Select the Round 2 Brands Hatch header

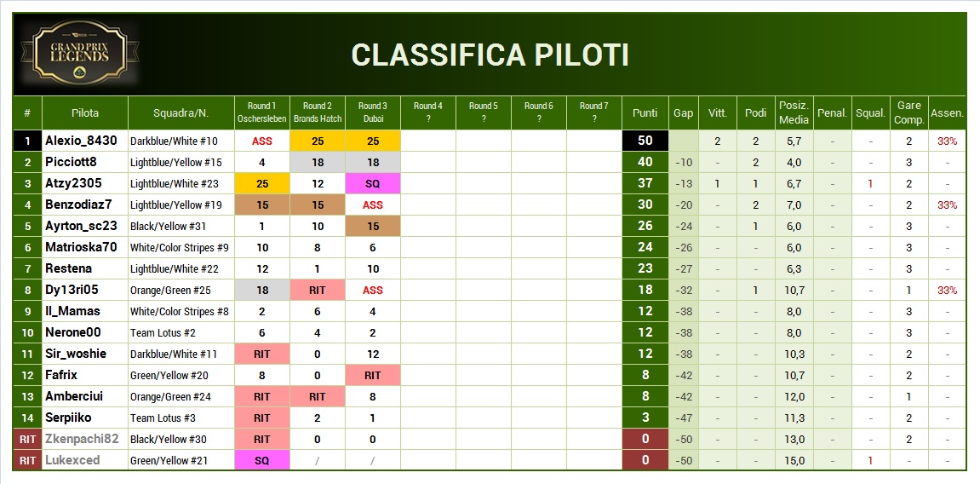(318, 113)
